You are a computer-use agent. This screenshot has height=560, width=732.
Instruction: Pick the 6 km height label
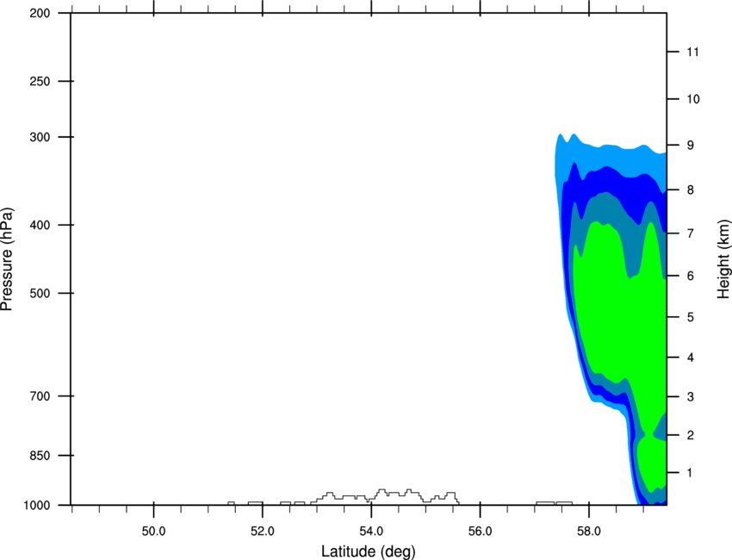click(x=691, y=276)
